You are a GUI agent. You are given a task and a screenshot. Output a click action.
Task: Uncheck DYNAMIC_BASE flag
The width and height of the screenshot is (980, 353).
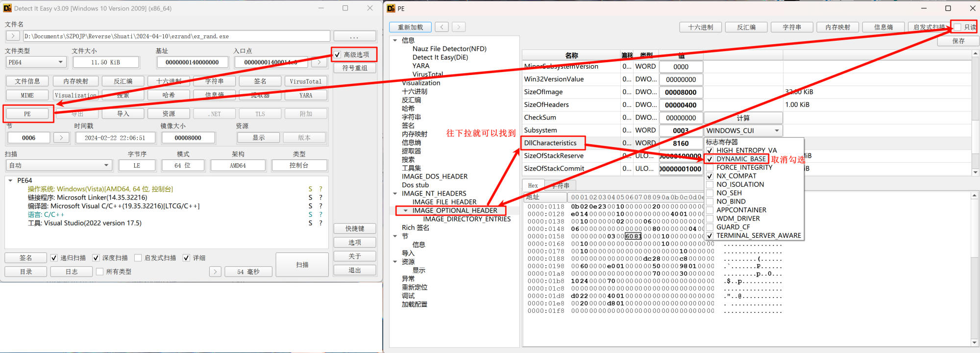click(x=710, y=159)
